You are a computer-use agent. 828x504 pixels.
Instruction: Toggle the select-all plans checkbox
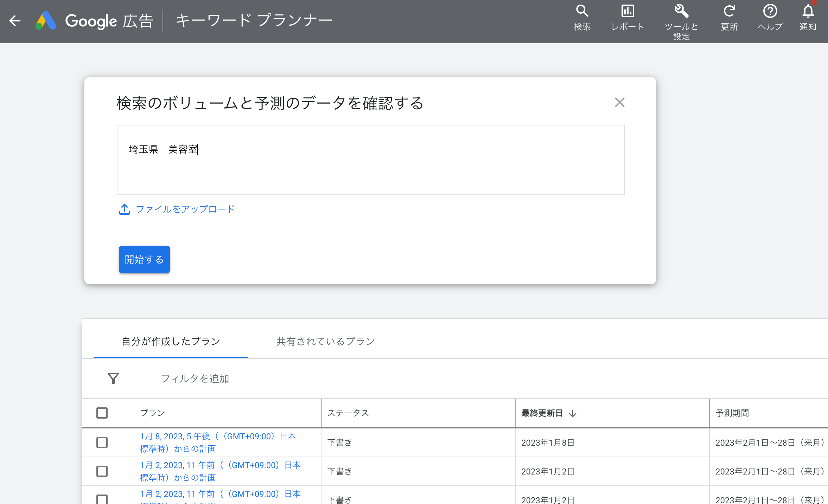pyautogui.click(x=102, y=413)
